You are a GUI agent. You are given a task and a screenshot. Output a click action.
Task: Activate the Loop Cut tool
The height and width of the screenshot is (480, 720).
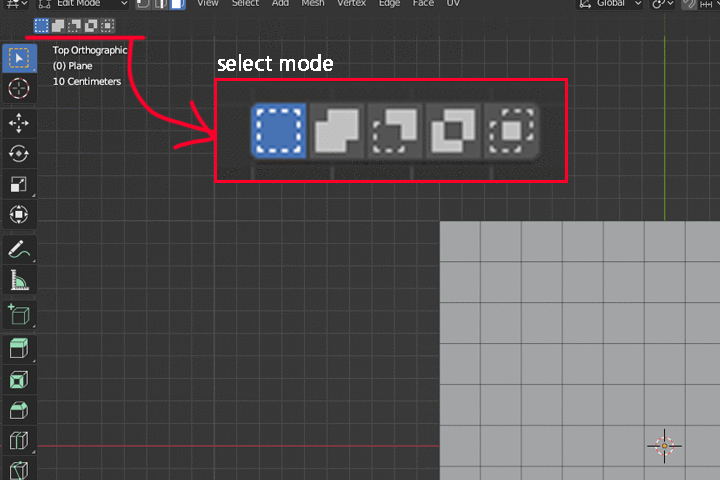point(19,440)
